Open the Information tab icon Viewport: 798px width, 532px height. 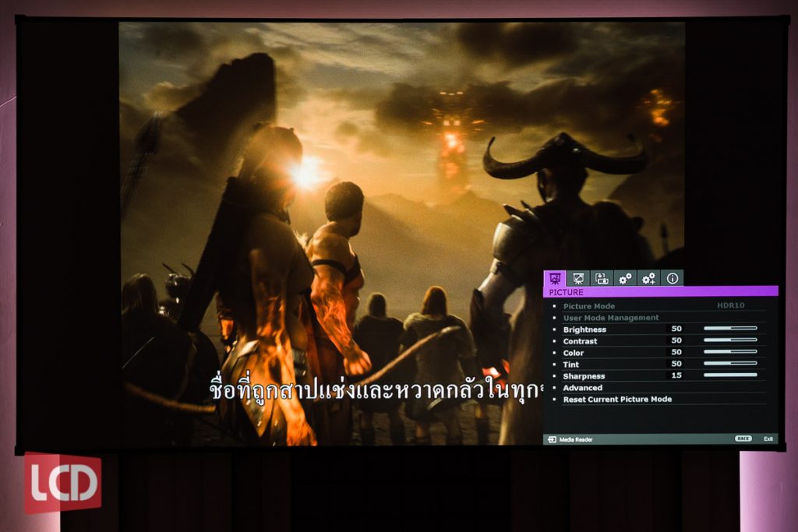(x=673, y=278)
